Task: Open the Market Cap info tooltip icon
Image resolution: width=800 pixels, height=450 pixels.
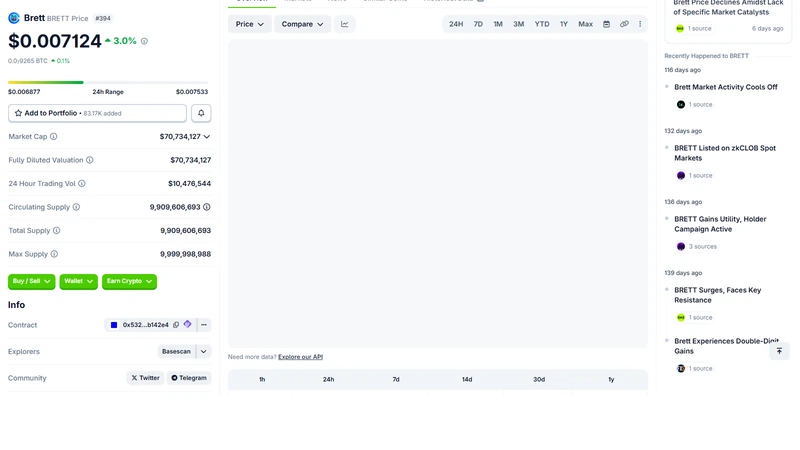Action: (54, 137)
